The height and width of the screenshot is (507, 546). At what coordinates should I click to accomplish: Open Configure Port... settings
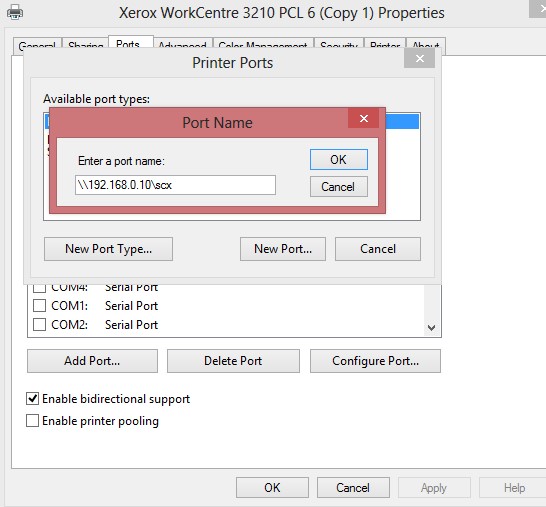[375, 361]
